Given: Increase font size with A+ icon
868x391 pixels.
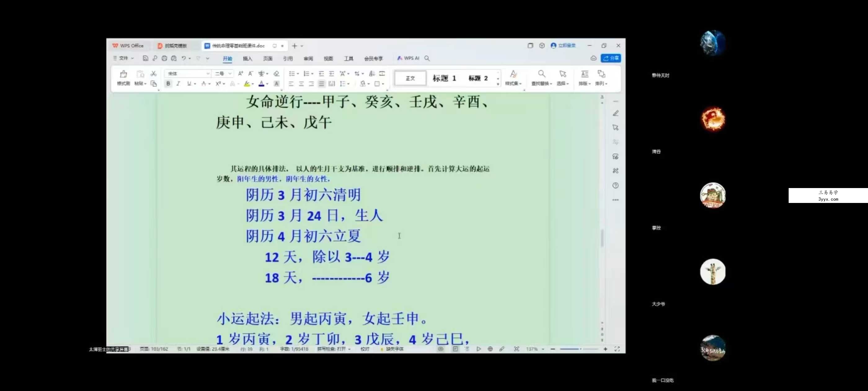Looking at the screenshot, I should click(240, 74).
